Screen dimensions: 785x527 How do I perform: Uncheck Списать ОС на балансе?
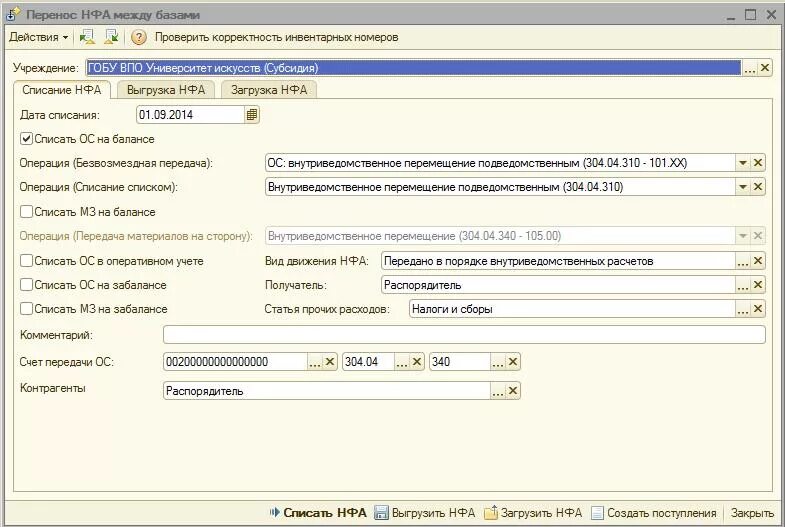[26, 139]
